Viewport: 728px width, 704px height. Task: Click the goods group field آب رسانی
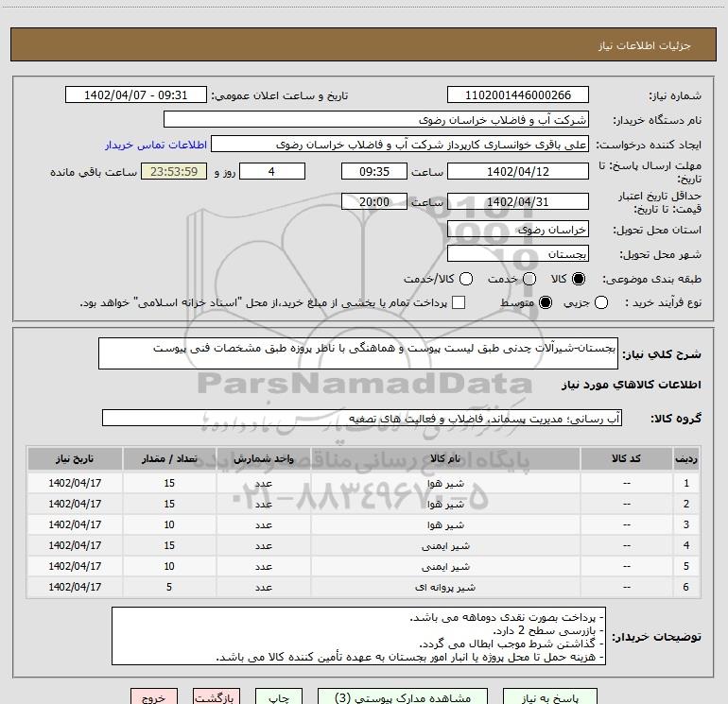(x=362, y=418)
